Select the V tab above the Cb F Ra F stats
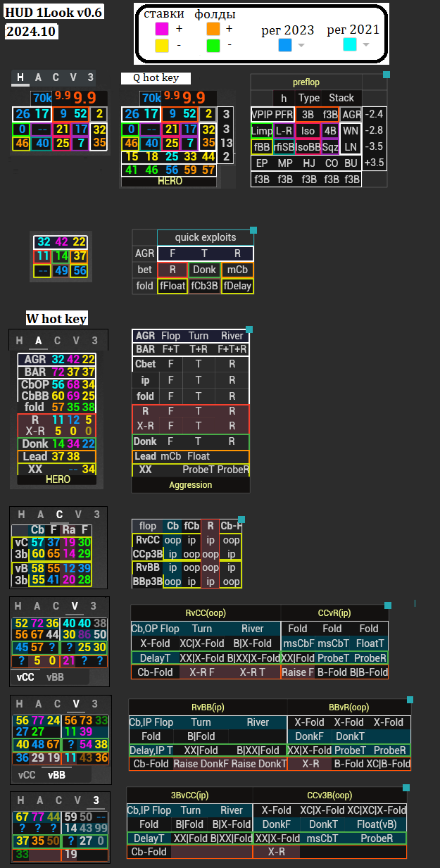 pyautogui.click(x=77, y=515)
